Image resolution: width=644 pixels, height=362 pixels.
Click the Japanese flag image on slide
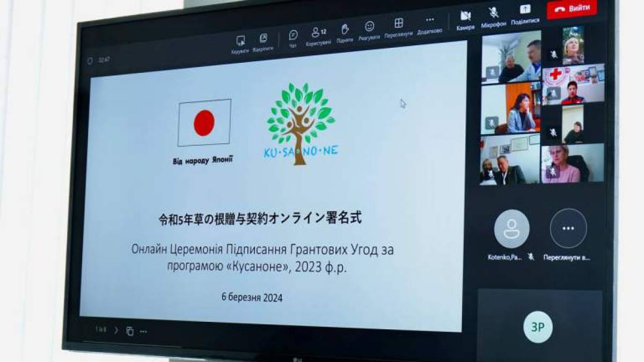pyautogui.click(x=204, y=123)
